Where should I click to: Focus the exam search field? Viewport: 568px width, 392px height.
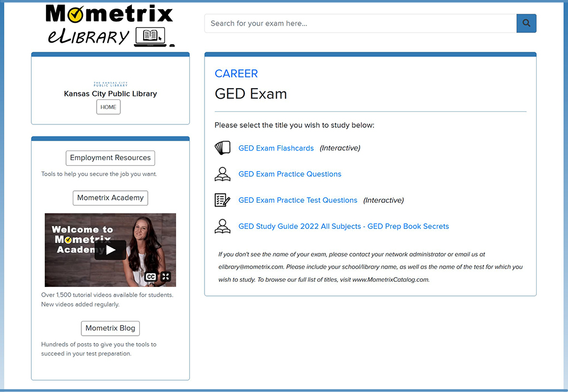361,23
